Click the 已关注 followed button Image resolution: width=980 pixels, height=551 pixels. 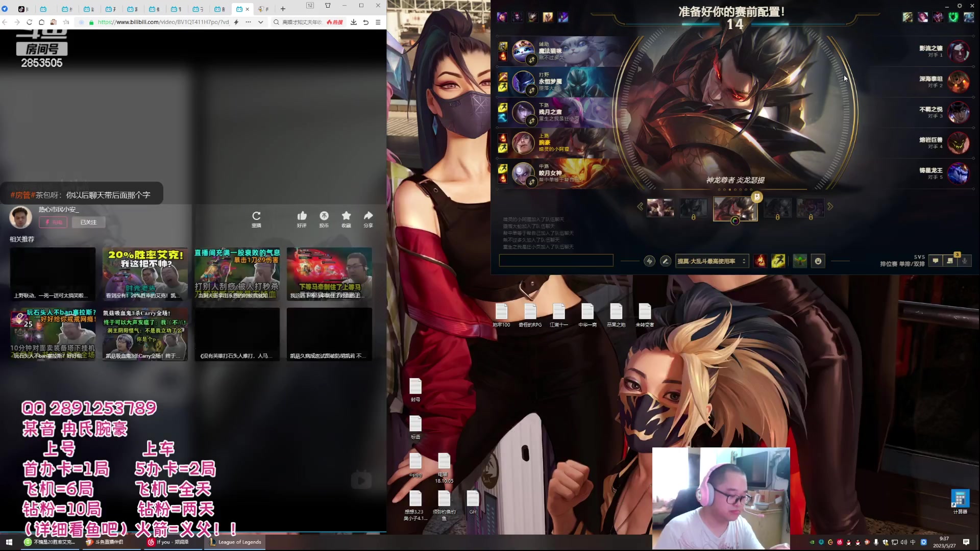pos(88,222)
